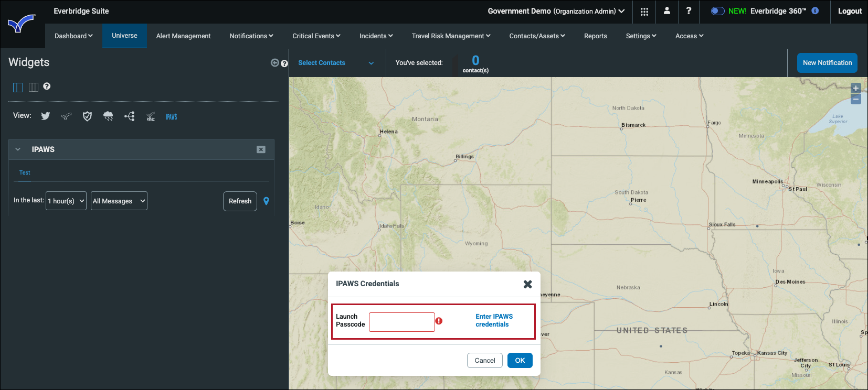Click Cancel in IPAWS Credentials dialog
The height and width of the screenshot is (390, 868).
[485, 361]
